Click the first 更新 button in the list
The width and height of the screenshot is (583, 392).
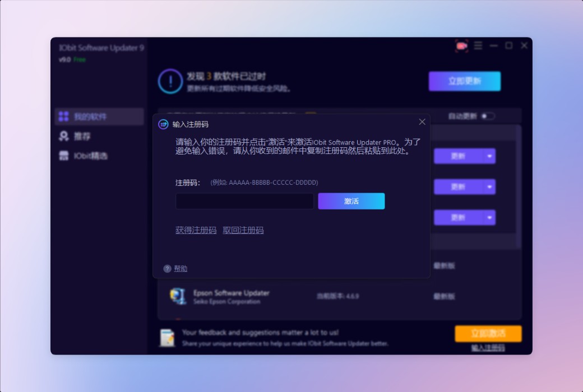tap(459, 156)
